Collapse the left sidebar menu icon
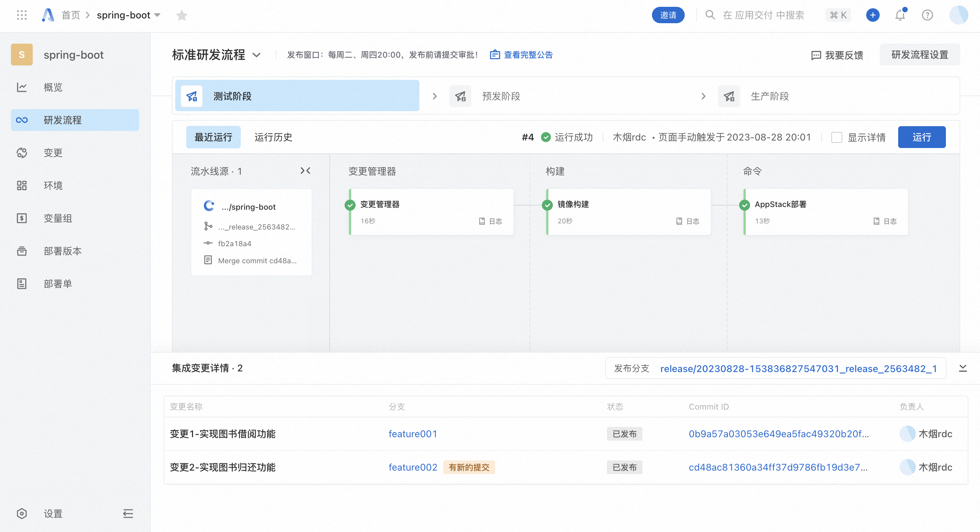The height and width of the screenshot is (532, 980). 128,513
